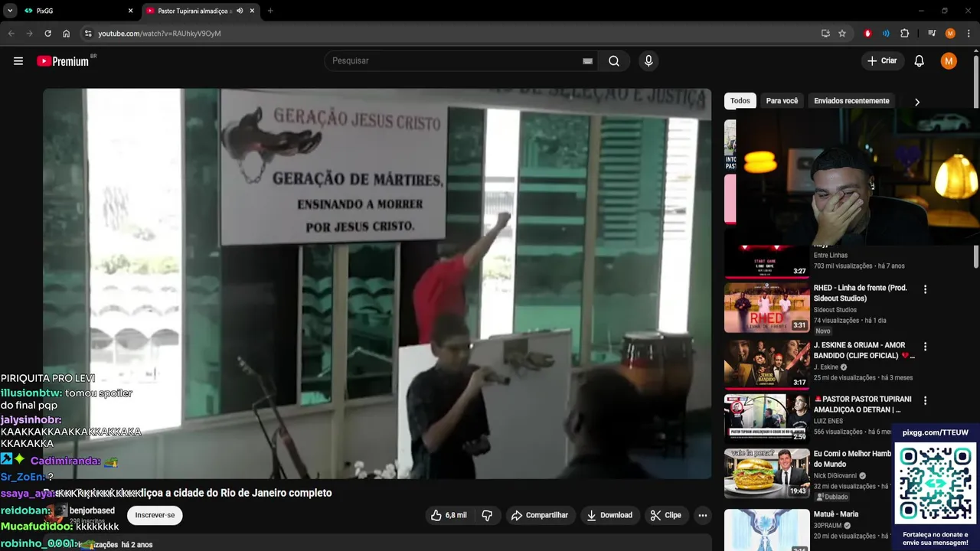Install app icon in address bar
The height and width of the screenshot is (551, 980).
point(825,34)
